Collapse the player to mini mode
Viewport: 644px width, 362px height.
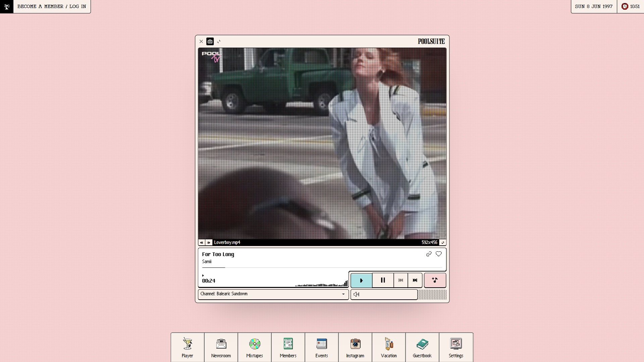pyautogui.click(x=219, y=42)
